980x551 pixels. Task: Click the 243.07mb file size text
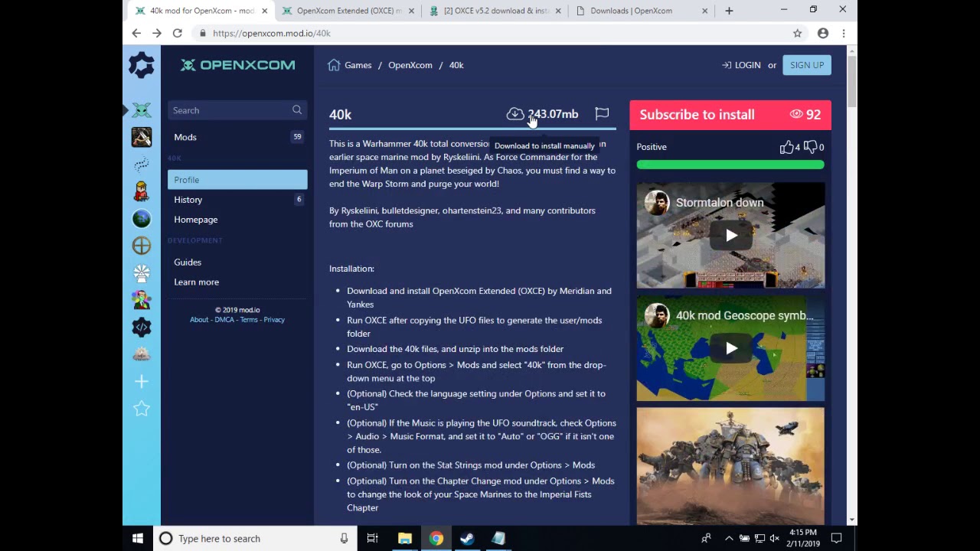pyautogui.click(x=553, y=114)
